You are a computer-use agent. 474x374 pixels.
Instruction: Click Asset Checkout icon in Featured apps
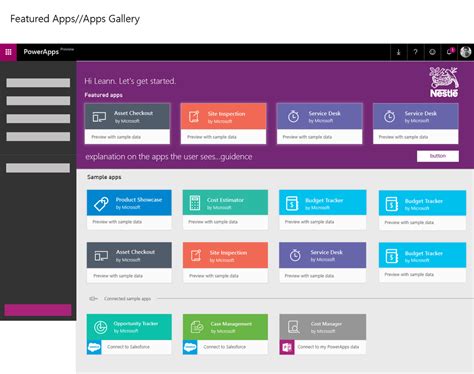click(99, 117)
